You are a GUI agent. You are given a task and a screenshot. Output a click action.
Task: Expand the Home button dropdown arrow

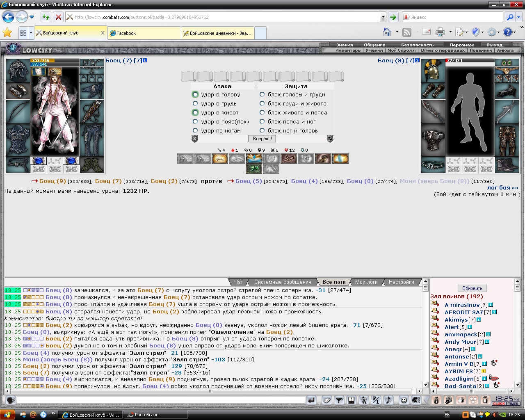pyautogui.click(x=397, y=32)
